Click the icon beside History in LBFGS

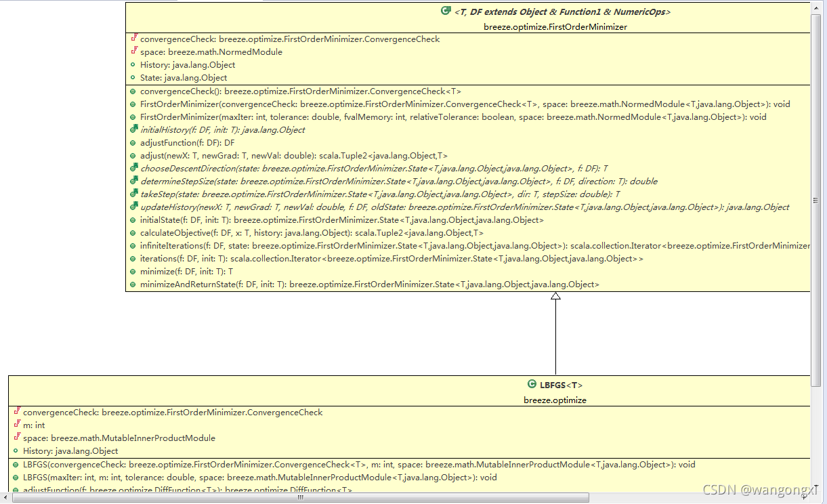(16, 451)
